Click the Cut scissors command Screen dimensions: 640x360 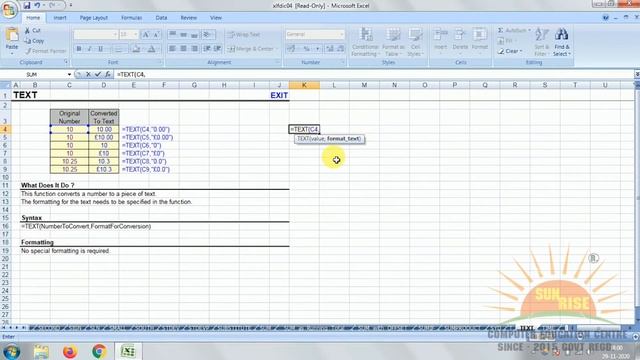(33, 31)
